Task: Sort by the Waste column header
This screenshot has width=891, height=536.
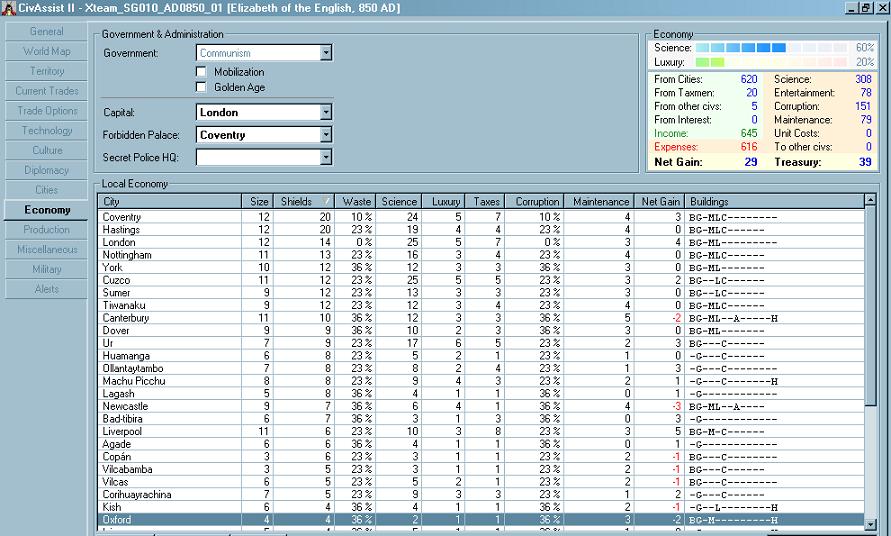Action: click(x=355, y=201)
